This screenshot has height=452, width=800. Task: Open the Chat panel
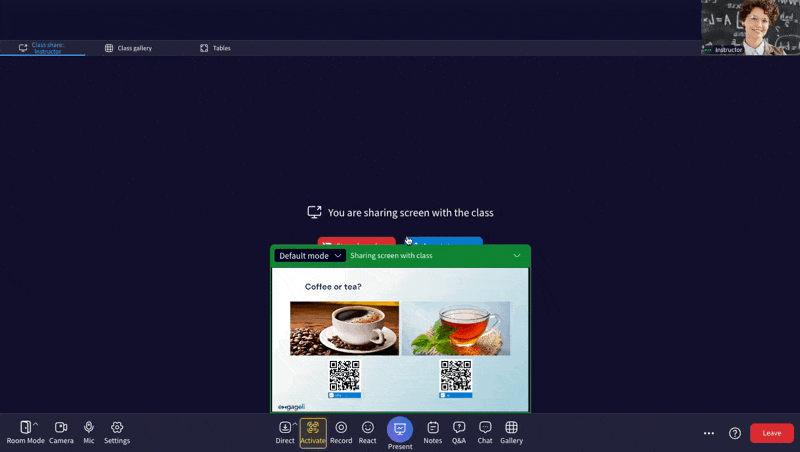coord(485,432)
